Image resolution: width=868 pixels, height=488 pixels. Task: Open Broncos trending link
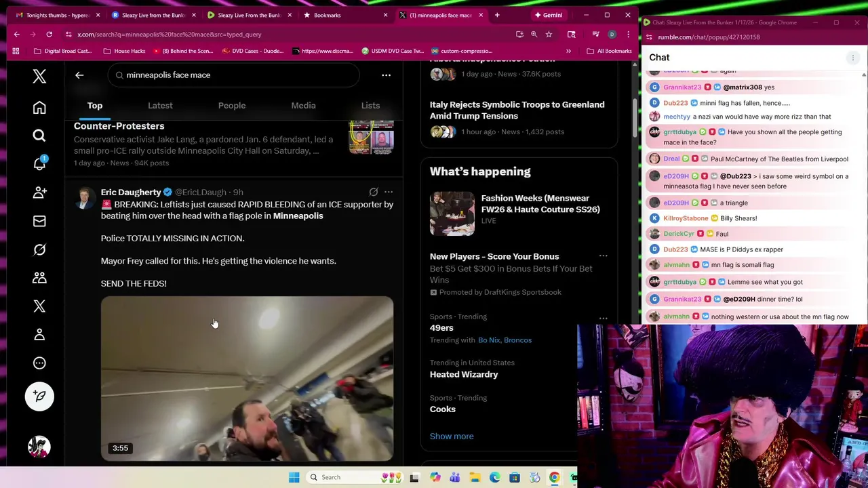[517, 340]
